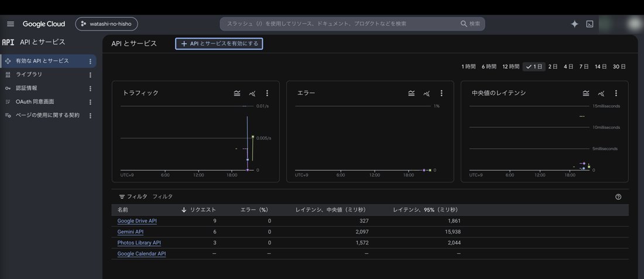
Task: Open the three-dot menu on トラフィック chart
Action: tap(267, 93)
